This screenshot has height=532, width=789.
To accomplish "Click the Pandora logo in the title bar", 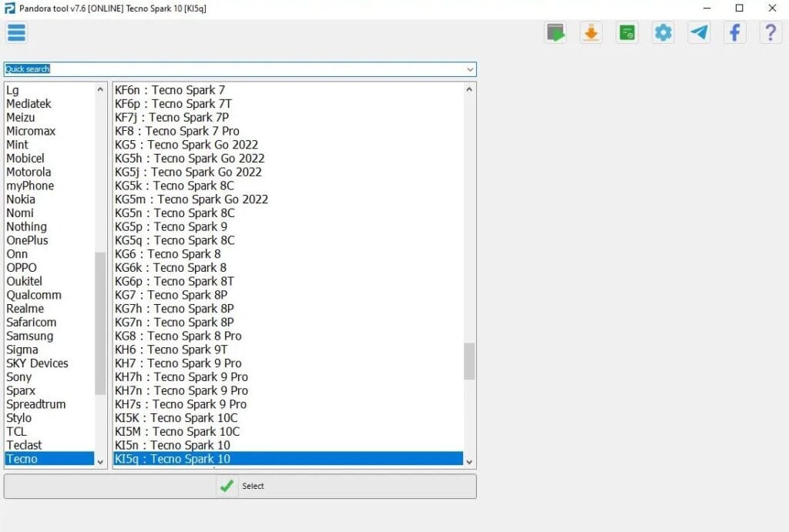I will (9, 8).
